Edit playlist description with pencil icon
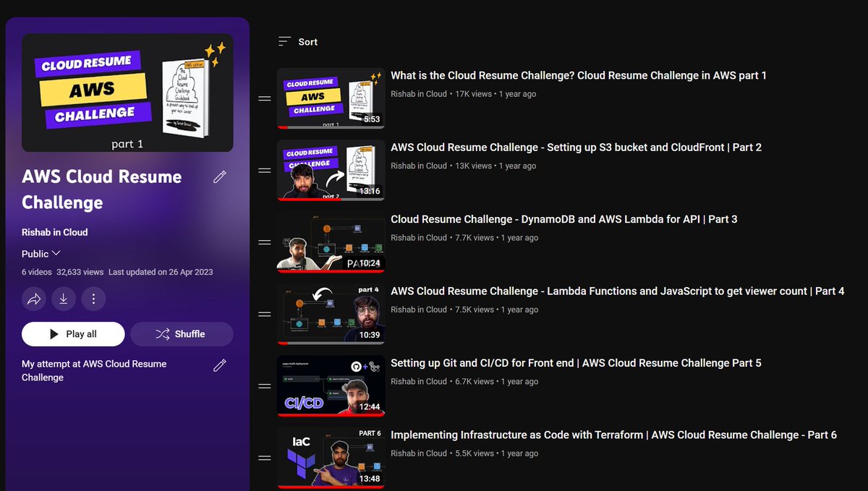Image resolution: width=868 pixels, height=491 pixels. 220,365
